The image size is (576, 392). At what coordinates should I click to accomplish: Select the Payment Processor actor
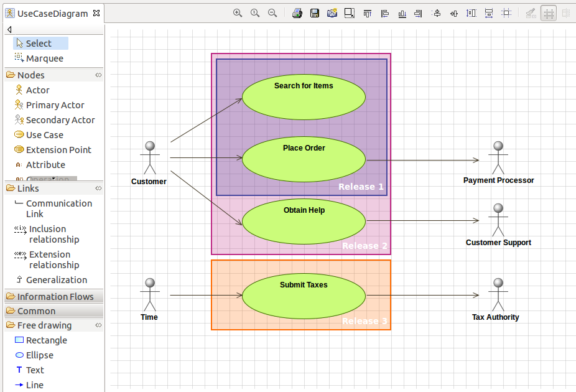tap(498, 157)
